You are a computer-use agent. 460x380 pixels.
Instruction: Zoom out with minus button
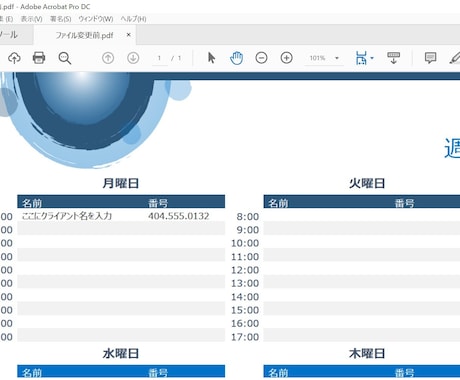[261, 58]
